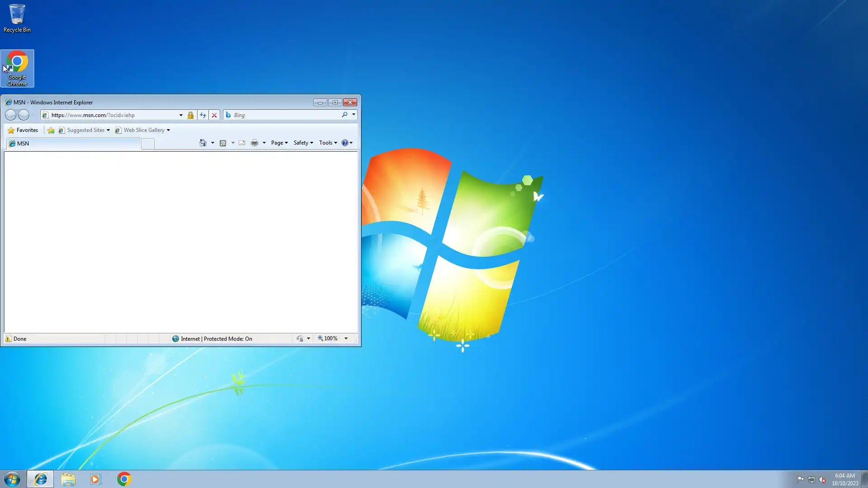This screenshot has height=488, width=868.
Task: Expand the Suggested Sites dropdown
Action: click(x=108, y=130)
